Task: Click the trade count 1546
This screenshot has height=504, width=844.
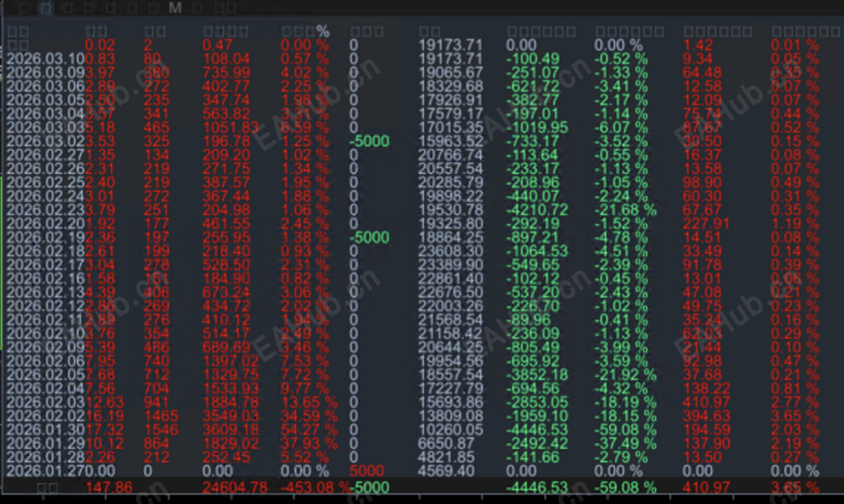Action: (x=161, y=429)
